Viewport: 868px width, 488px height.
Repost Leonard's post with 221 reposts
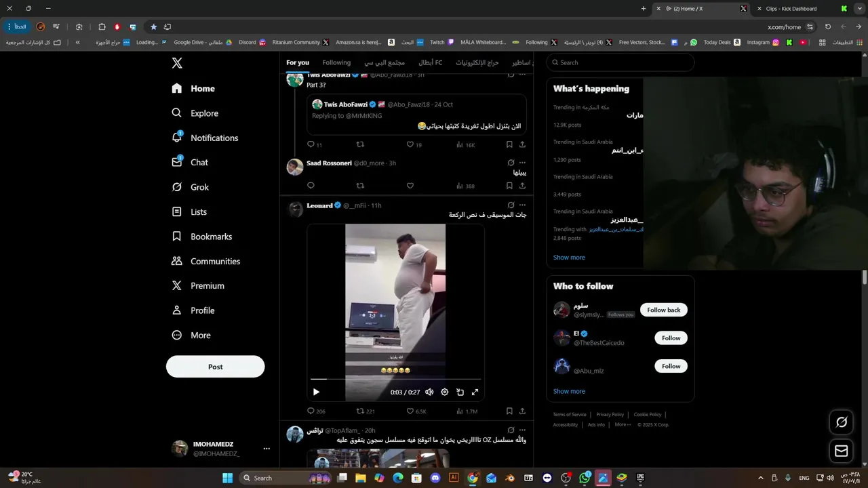[366, 411]
